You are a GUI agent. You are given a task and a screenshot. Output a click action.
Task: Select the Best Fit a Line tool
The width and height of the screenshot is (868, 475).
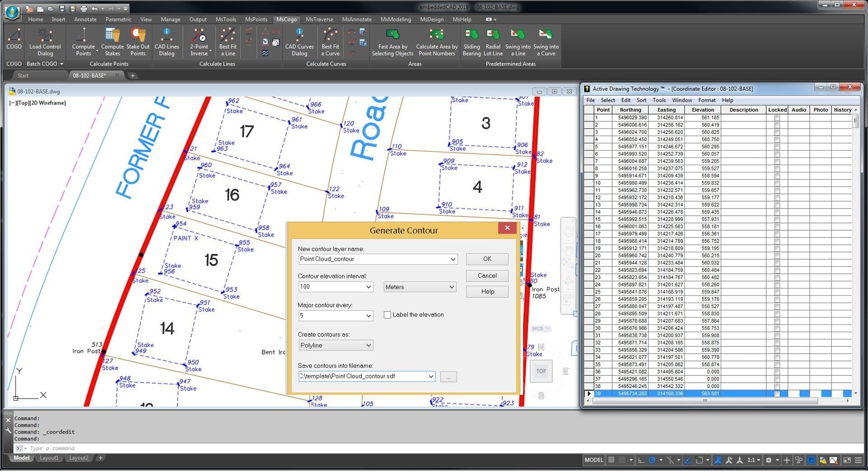228,42
